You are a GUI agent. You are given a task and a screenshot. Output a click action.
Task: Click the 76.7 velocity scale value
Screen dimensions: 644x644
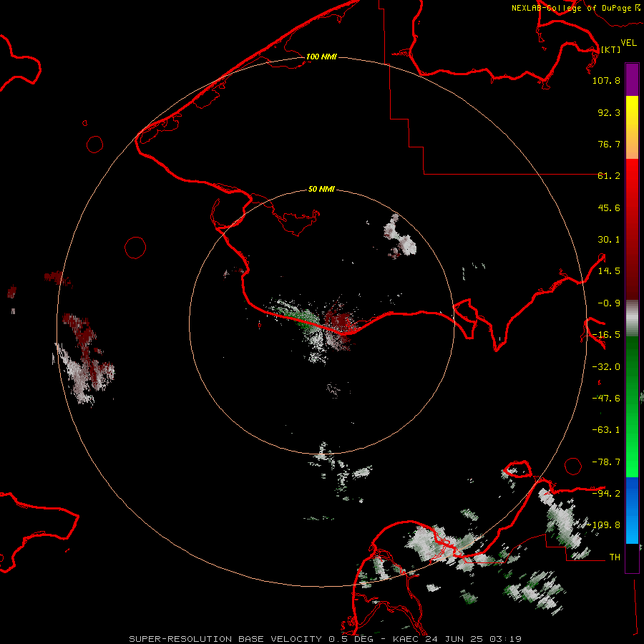pyautogui.click(x=609, y=144)
